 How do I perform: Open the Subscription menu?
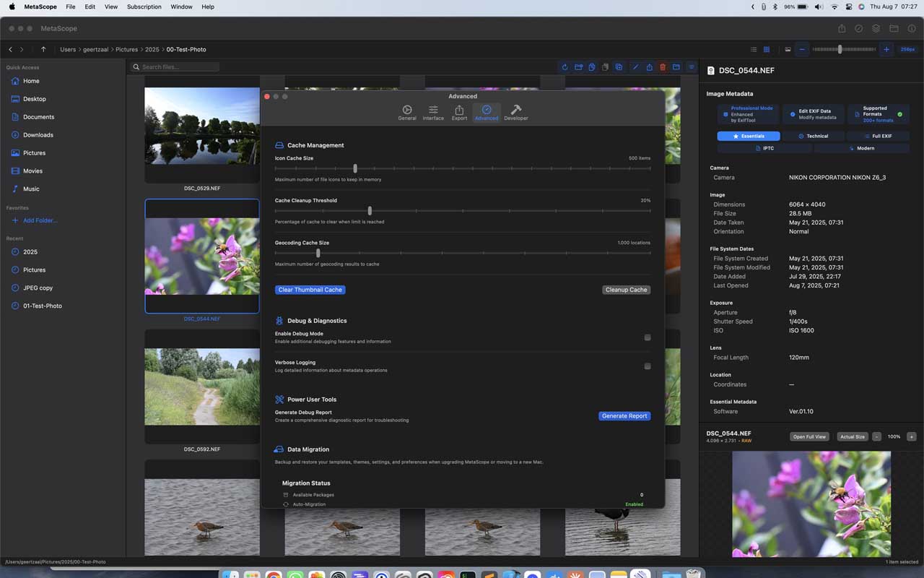tap(144, 7)
